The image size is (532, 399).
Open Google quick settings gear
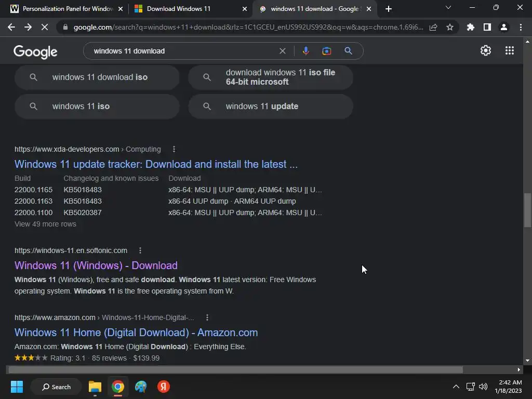pyautogui.click(x=486, y=50)
